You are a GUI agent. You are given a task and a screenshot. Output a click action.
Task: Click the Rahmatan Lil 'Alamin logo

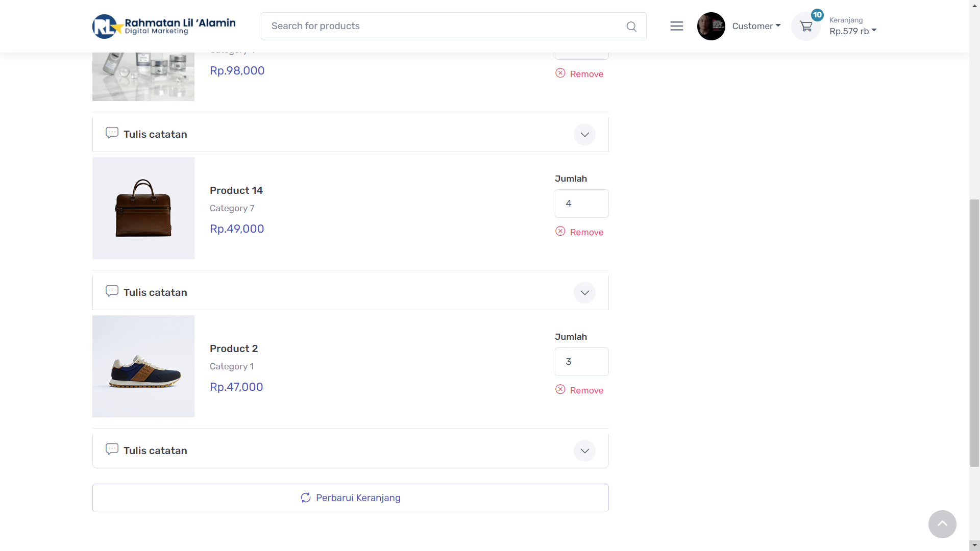(164, 26)
